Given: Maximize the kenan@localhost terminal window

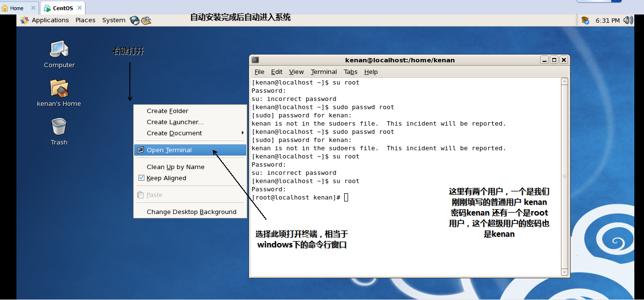Looking at the screenshot, I should [x=554, y=60].
